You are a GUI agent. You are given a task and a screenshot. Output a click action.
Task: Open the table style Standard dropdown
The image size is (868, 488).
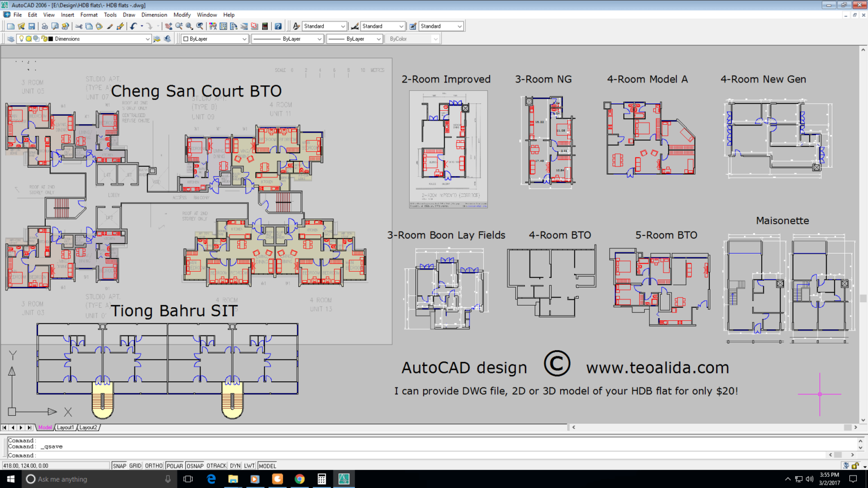click(459, 26)
